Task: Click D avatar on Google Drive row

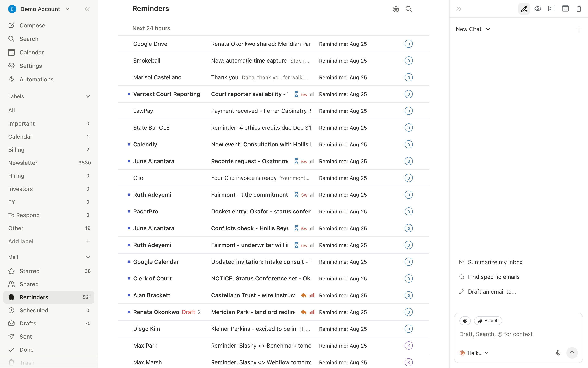Action: tap(409, 44)
